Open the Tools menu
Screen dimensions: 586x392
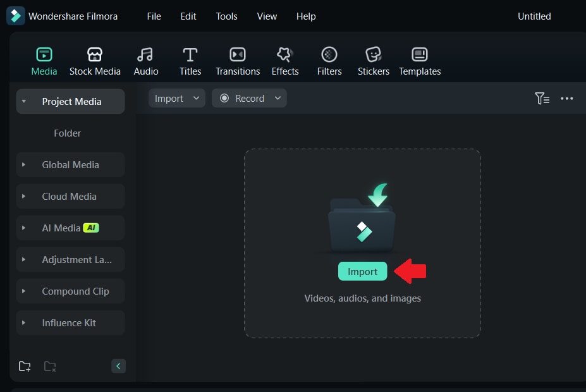[226, 16]
